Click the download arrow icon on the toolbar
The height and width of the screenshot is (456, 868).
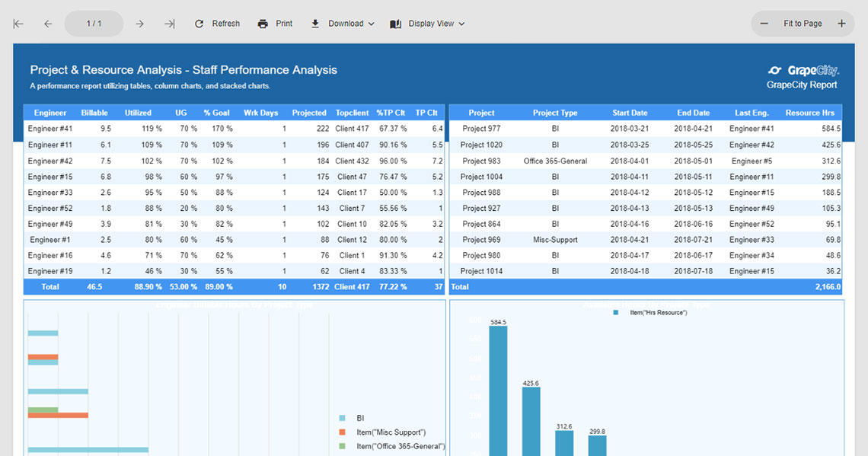[x=315, y=24]
